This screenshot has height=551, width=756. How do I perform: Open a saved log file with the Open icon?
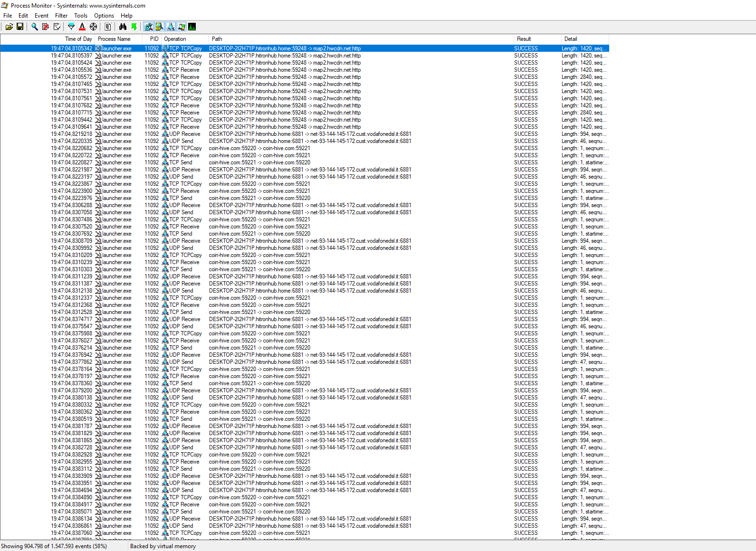(x=9, y=27)
